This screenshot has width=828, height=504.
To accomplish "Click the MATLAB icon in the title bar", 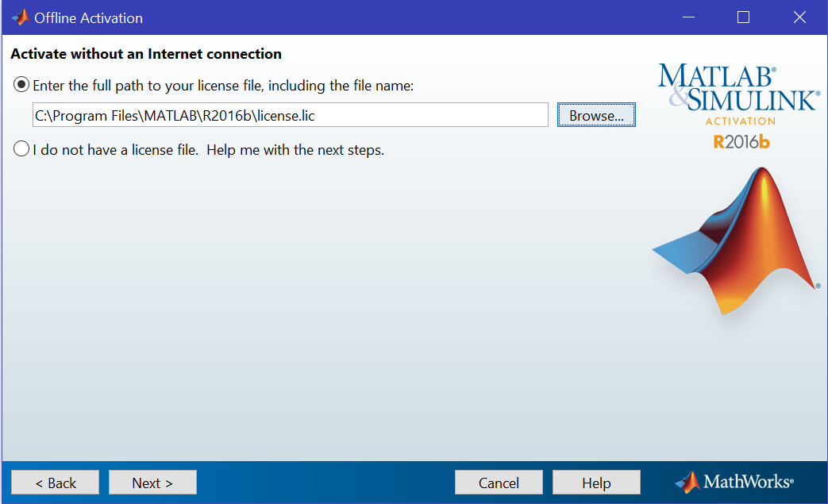I will tap(20, 17).
